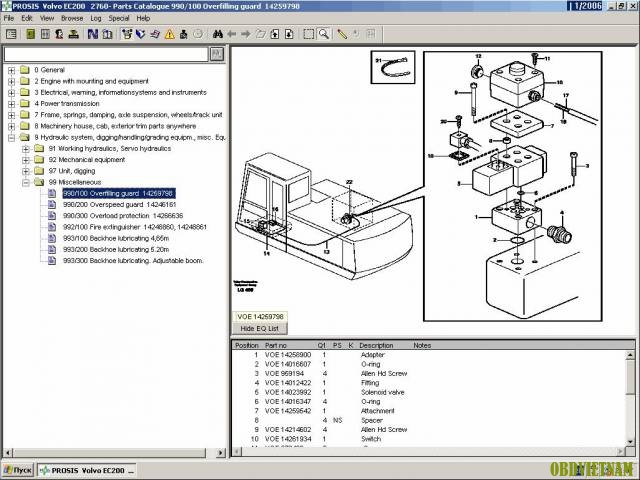The width and height of the screenshot is (640, 480).
Task: Click the blue checkmark toolbar icon
Action: 141,34
